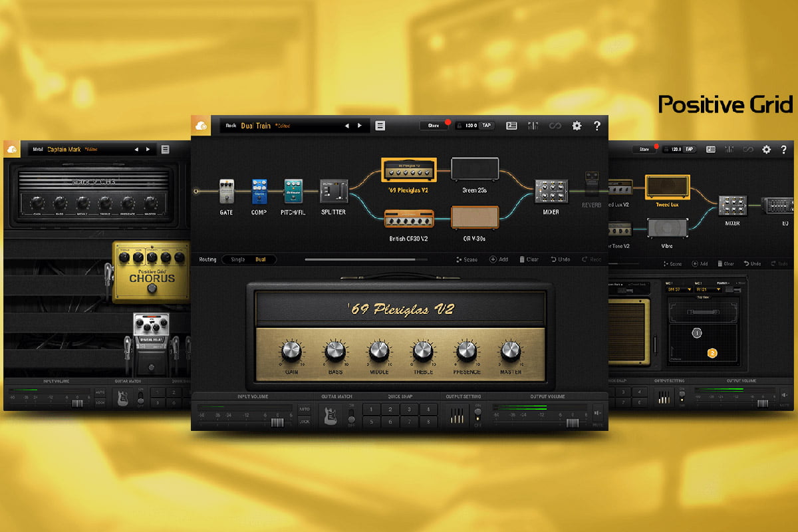Screen dimensions: 798x532
Task: Open help question mark in center window
Action: (x=597, y=125)
